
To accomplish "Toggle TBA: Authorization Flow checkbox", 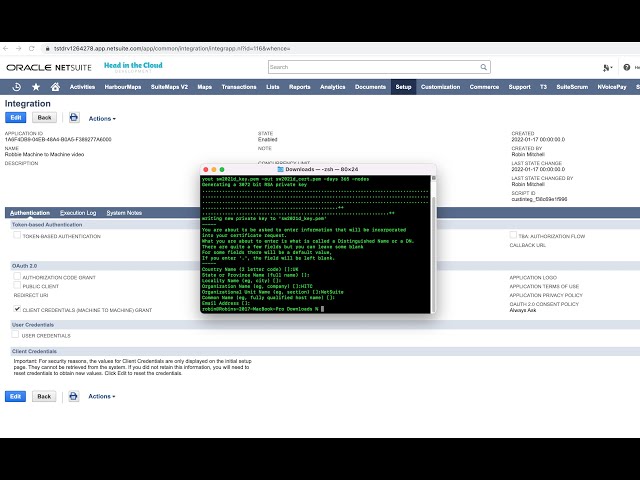I will pyautogui.click(x=513, y=235).
